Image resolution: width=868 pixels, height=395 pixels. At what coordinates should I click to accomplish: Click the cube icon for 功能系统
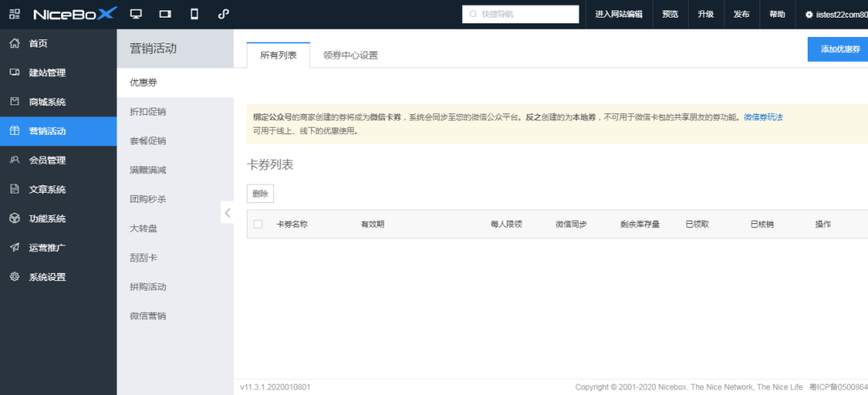[14, 218]
